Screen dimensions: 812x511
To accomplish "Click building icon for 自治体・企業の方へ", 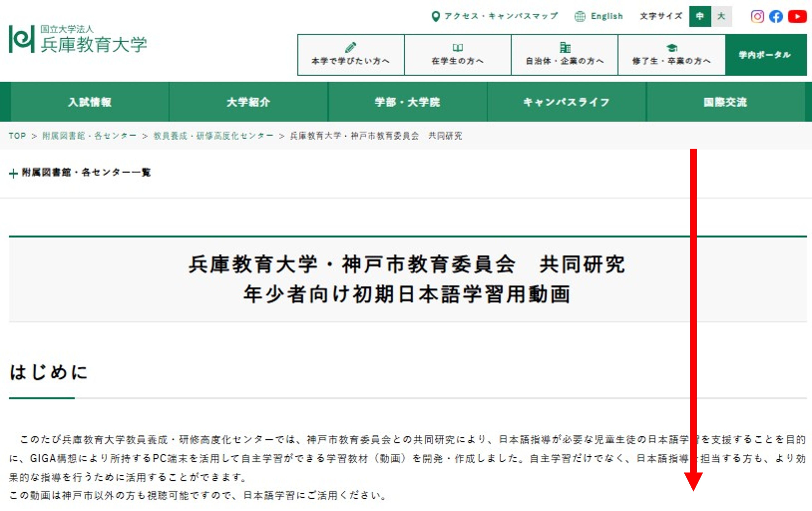I will tap(565, 47).
